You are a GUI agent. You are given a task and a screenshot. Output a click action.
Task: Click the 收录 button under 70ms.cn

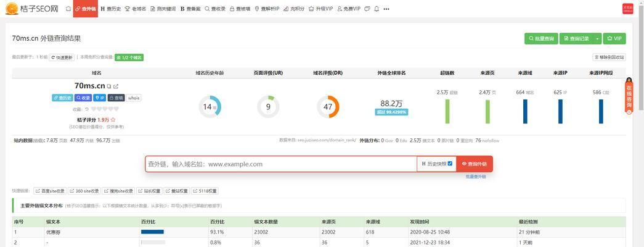[83, 98]
